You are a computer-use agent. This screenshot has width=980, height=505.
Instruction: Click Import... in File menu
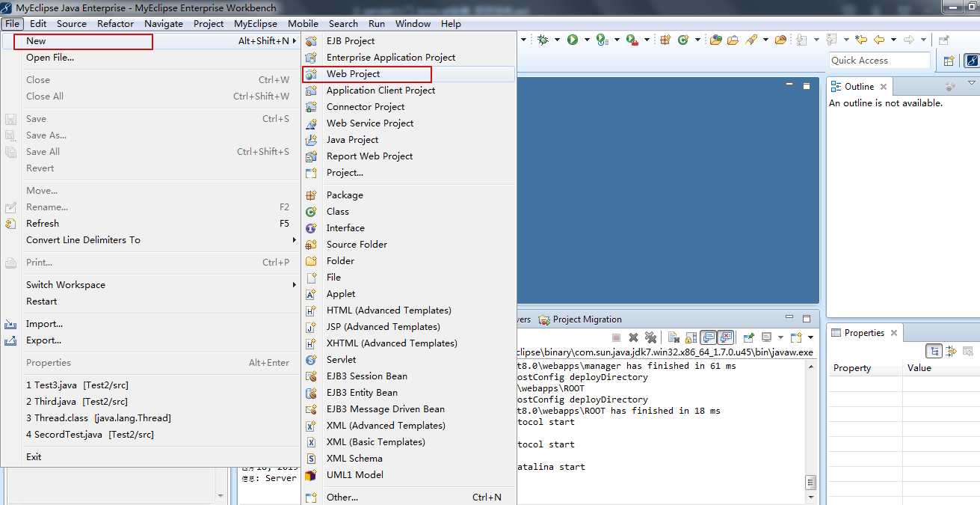point(150,324)
